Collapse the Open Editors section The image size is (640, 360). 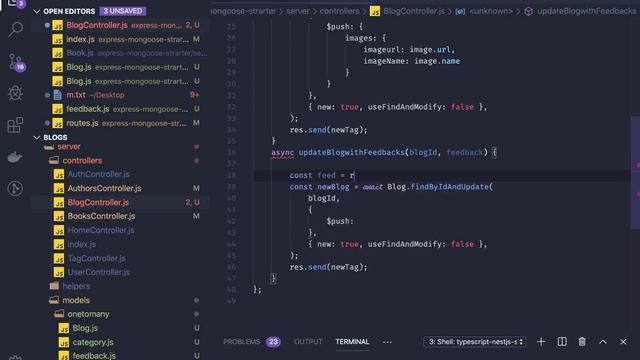(37, 11)
